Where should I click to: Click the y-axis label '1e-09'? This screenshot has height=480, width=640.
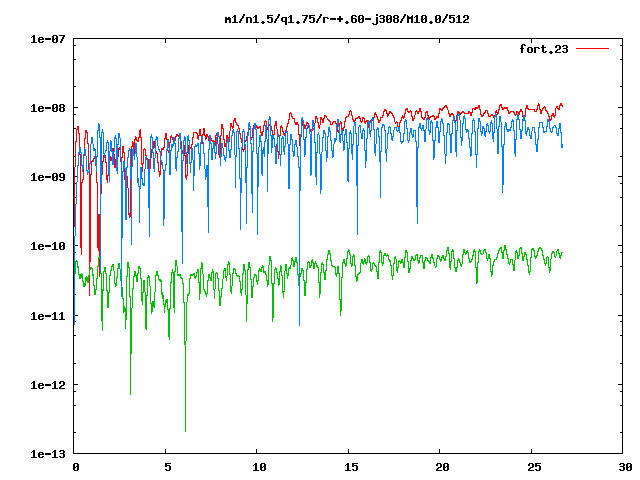pyautogui.click(x=48, y=177)
